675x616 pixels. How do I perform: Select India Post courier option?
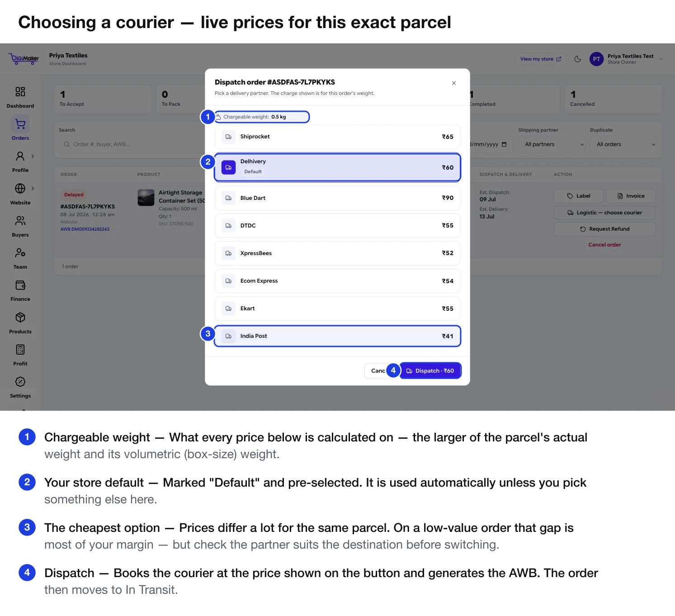point(337,336)
